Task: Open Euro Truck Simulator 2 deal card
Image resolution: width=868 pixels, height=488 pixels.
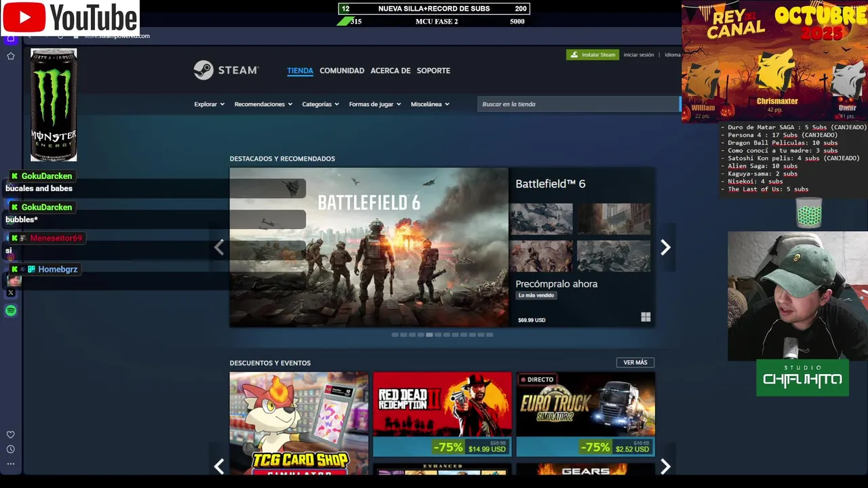Action: click(x=585, y=414)
